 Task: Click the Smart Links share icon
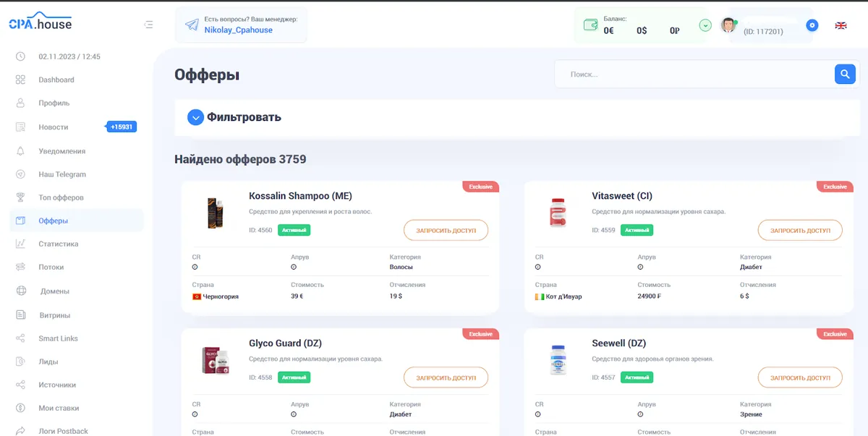click(22, 338)
